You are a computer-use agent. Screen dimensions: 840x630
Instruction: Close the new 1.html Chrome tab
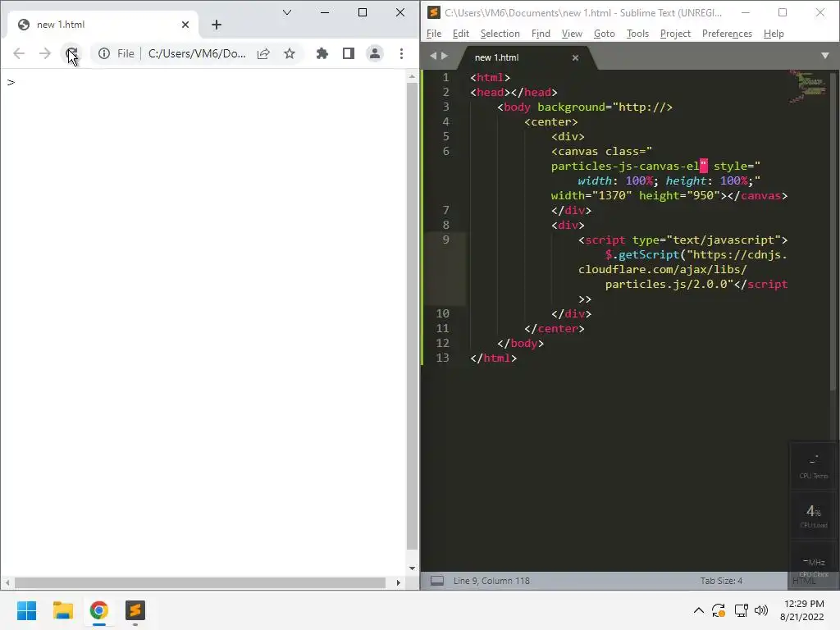point(185,25)
